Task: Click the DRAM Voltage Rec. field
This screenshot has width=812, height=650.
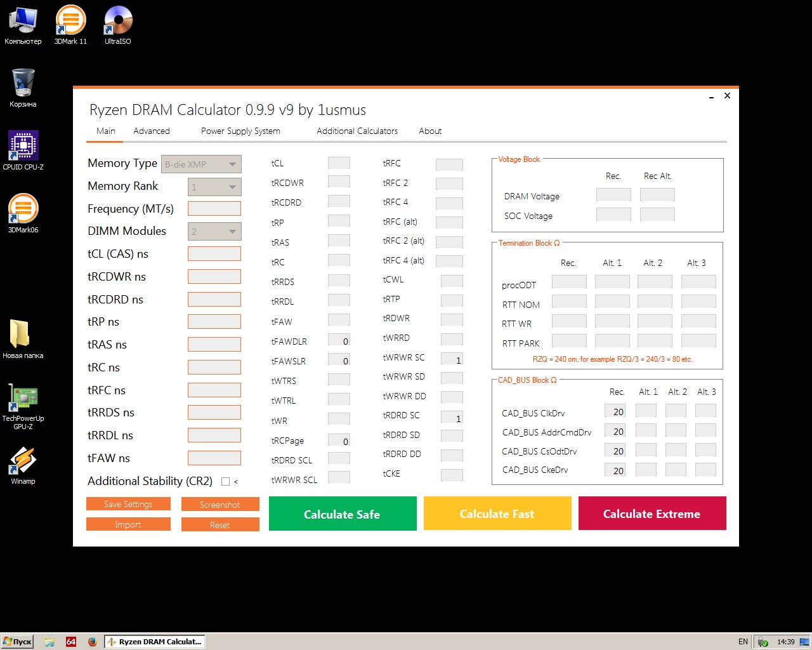Action: (x=613, y=196)
